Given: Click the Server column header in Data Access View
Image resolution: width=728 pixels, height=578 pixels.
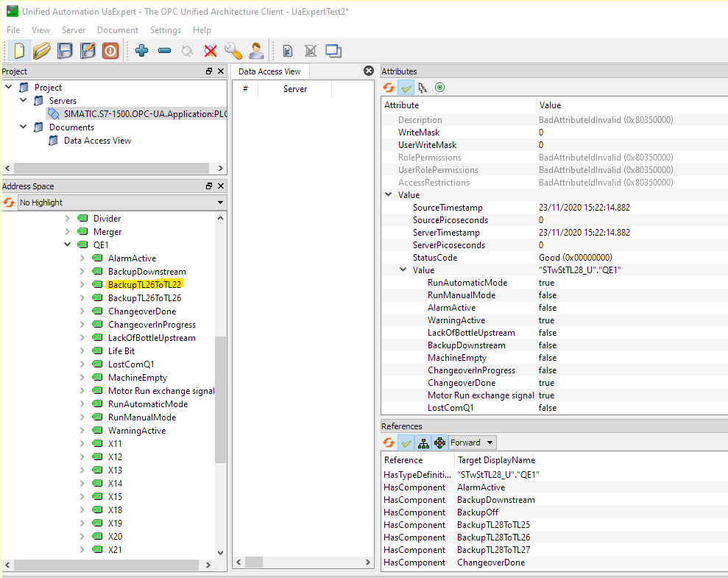Looking at the screenshot, I should [295, 88].
